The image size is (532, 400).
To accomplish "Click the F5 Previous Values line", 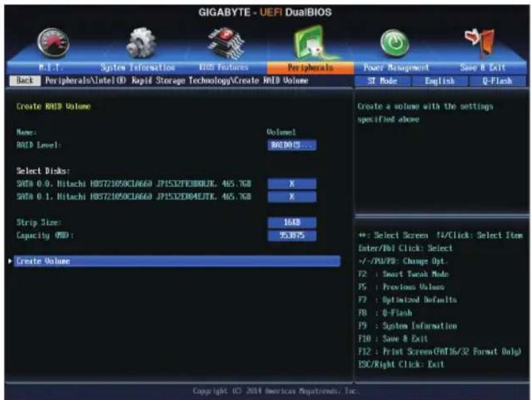I will 402,287.
